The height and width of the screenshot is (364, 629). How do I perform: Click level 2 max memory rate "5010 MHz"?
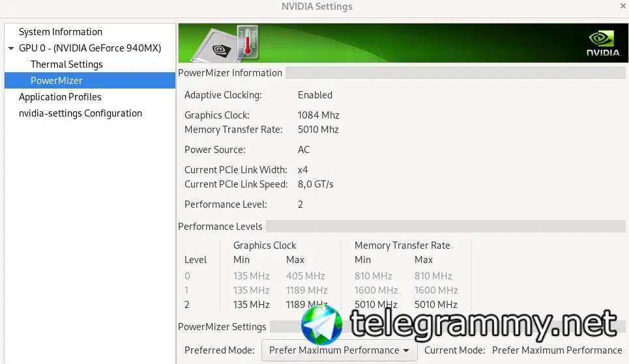click(435, 305)
